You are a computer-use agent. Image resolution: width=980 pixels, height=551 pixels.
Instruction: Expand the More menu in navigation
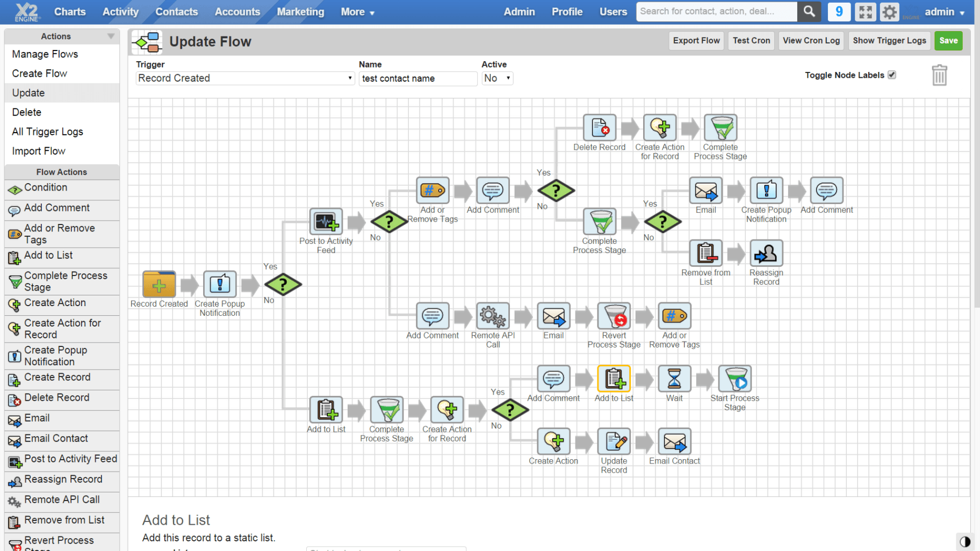pos(357,12)
